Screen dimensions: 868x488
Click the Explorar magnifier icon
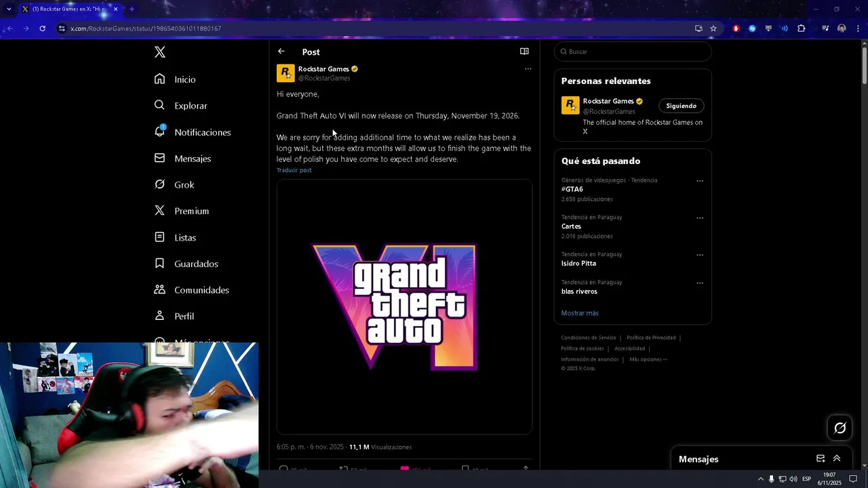(159, 105)
